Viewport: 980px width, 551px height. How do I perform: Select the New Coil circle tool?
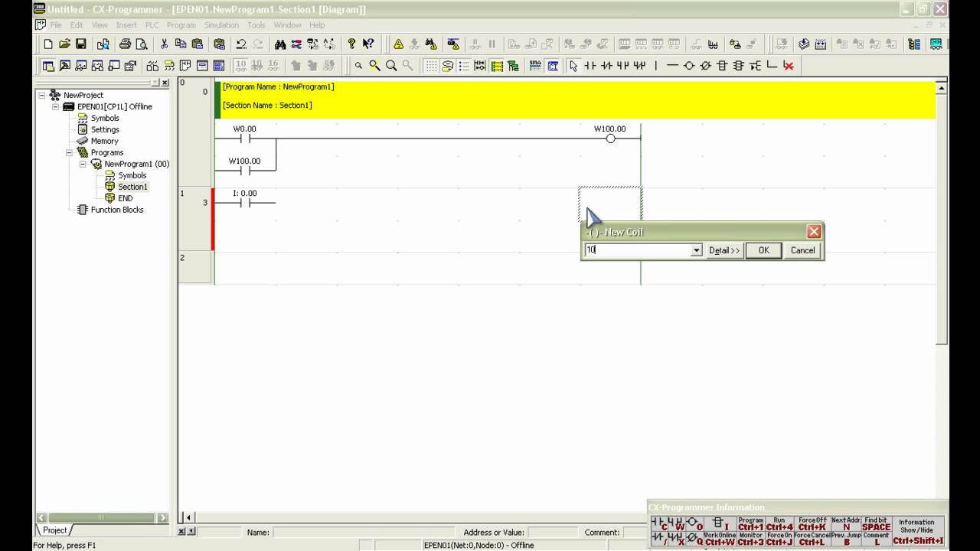(689, 66)
